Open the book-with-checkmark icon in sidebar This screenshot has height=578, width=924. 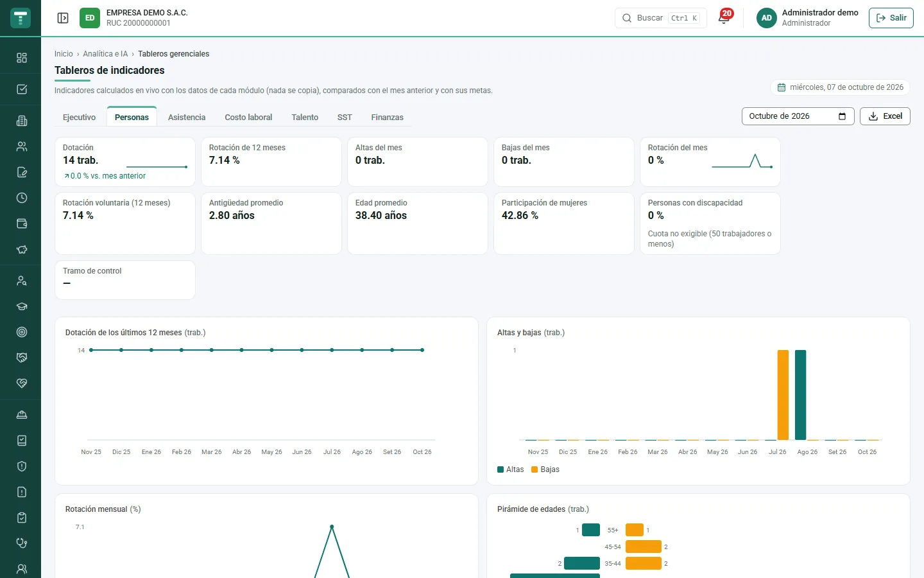tap(22, 441)
